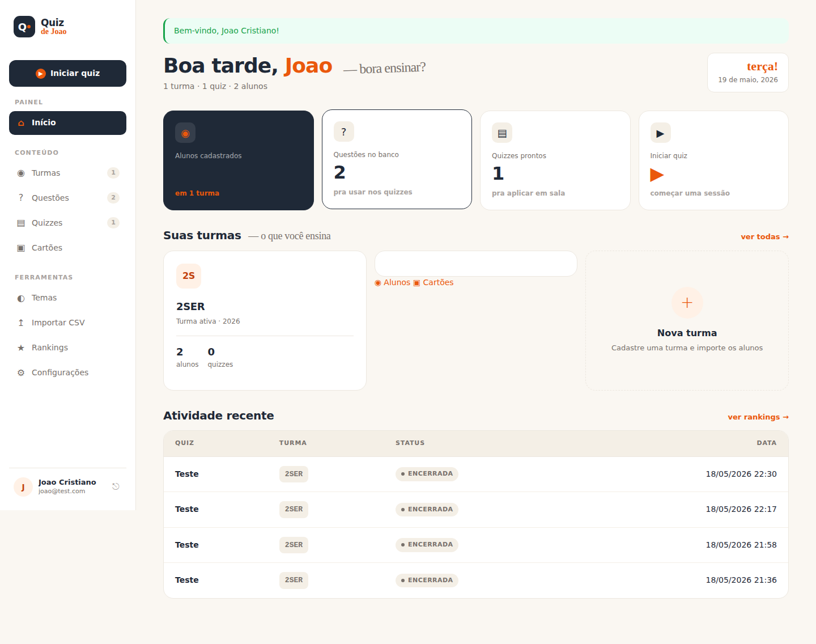Click the plus icon for Nova turma

(x=687, y=303)
